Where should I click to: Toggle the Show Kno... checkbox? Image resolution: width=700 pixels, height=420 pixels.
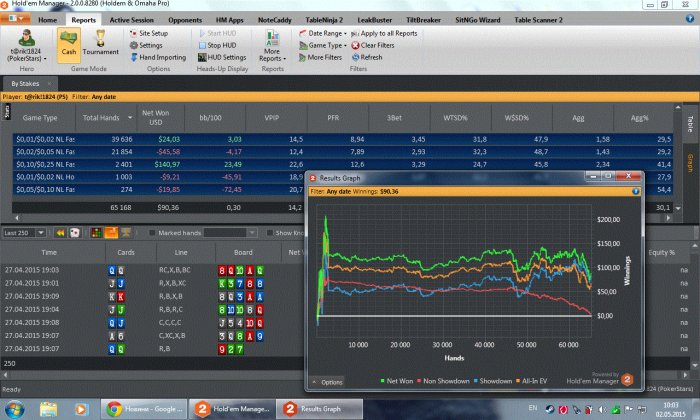click(269, 233)
